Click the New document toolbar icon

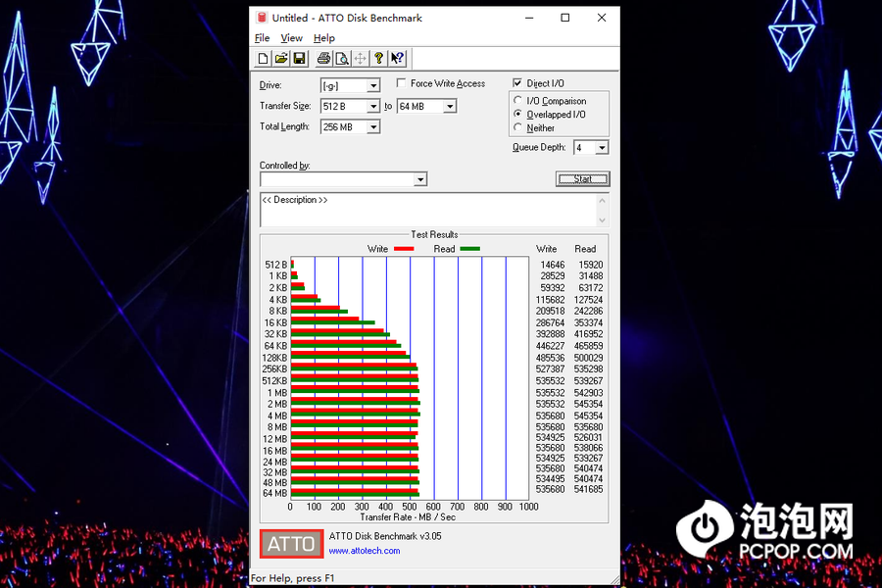pos(263,58)
